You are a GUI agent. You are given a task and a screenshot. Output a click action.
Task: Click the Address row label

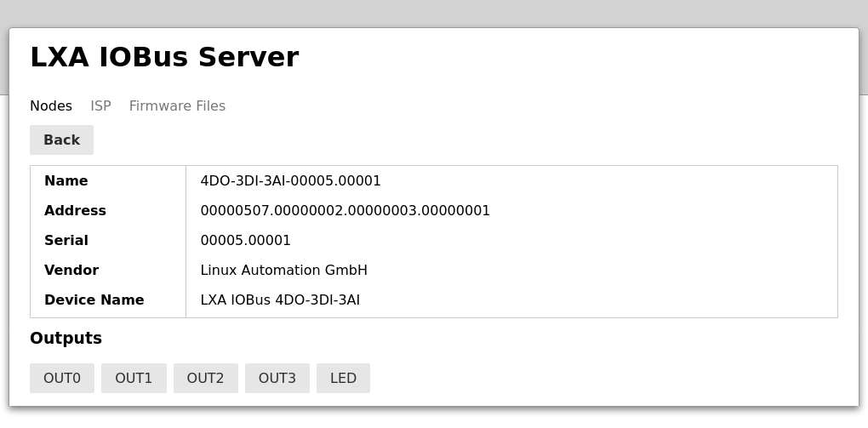point(75,211)
